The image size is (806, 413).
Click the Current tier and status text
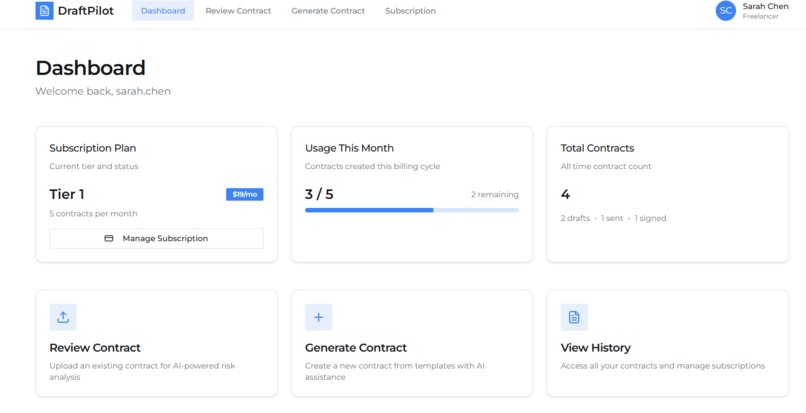click(x=94, y=166)
